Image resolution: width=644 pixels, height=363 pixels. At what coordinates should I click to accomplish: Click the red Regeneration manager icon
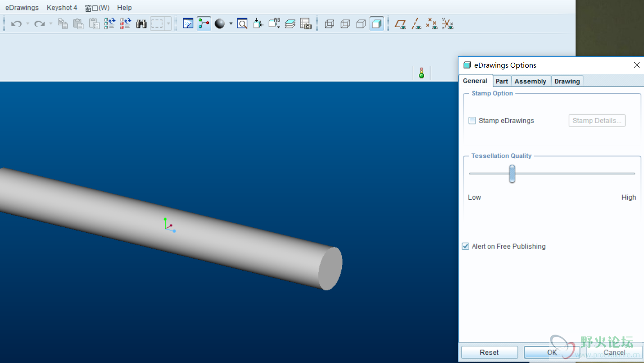tap(125, 23)
